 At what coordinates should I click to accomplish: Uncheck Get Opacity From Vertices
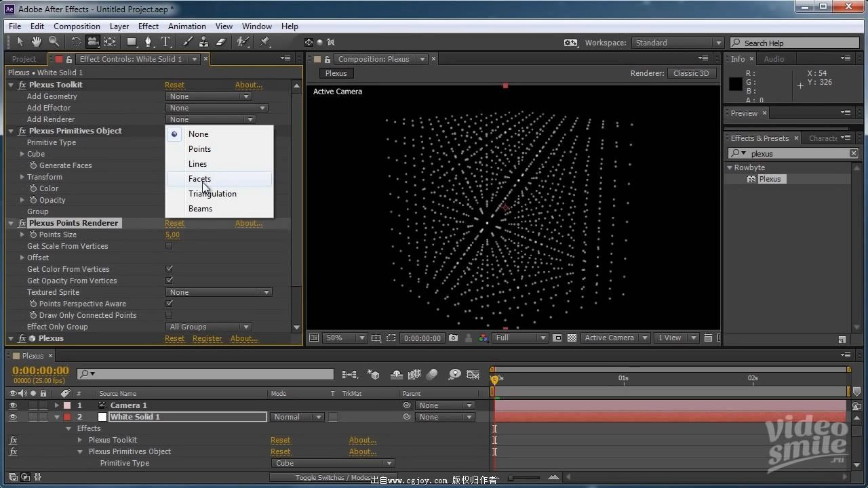(169, 281)
